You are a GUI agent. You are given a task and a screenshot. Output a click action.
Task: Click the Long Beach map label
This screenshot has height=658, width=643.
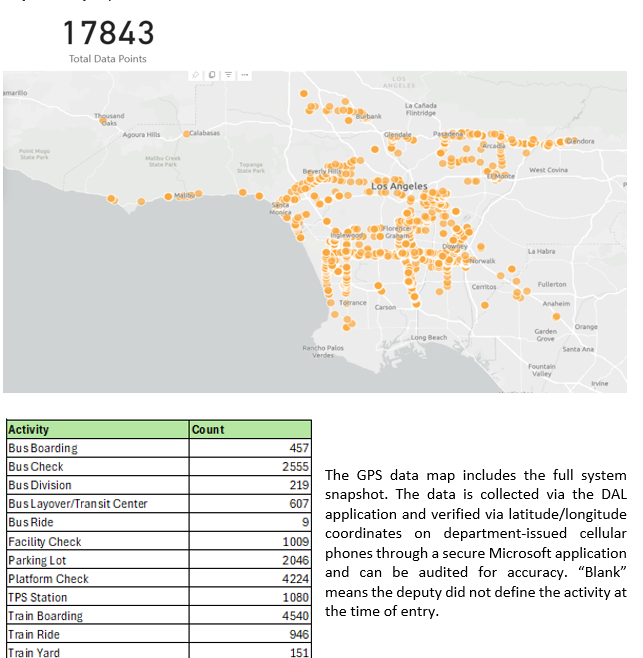[428, 338]
